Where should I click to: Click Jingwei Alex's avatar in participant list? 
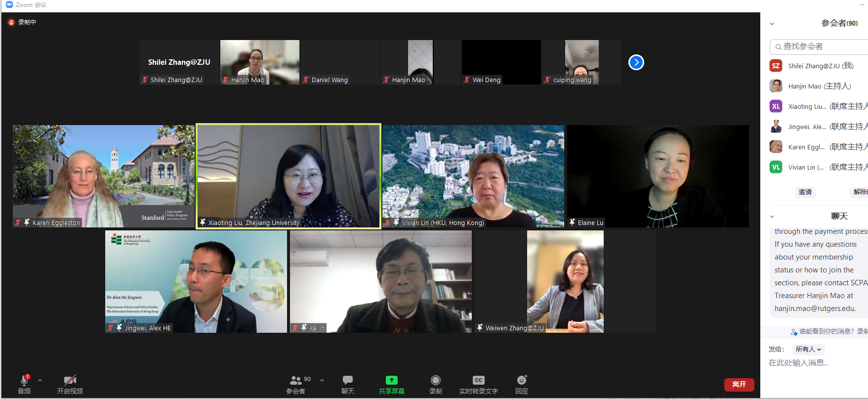(x=776, y=127)
